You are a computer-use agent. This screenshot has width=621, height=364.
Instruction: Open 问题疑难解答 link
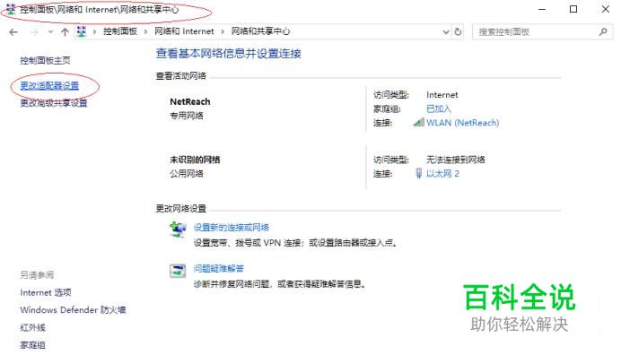219,269
